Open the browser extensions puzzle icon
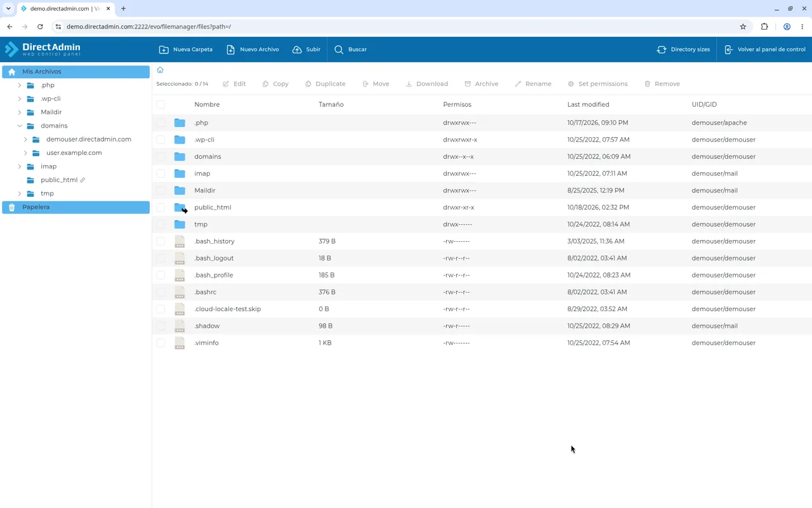The height and width of the screenshot is (508, 812). pyautogui.click(x=764, y=27)
